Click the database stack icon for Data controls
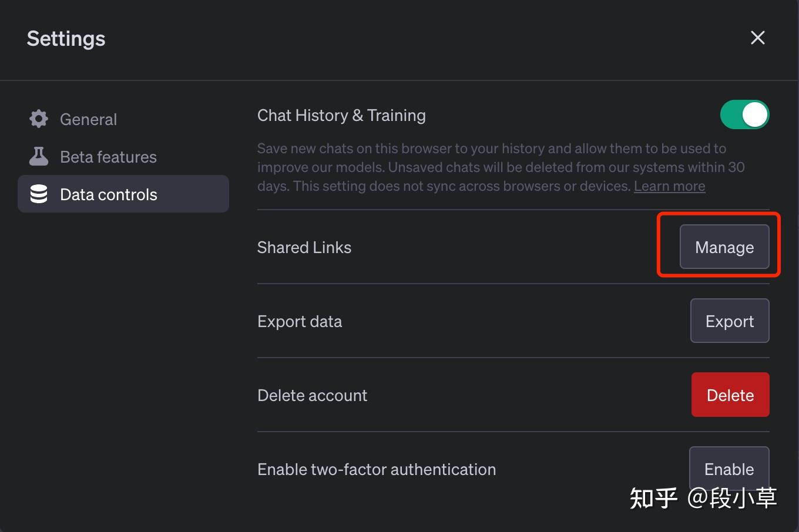 tap(39, 194)
